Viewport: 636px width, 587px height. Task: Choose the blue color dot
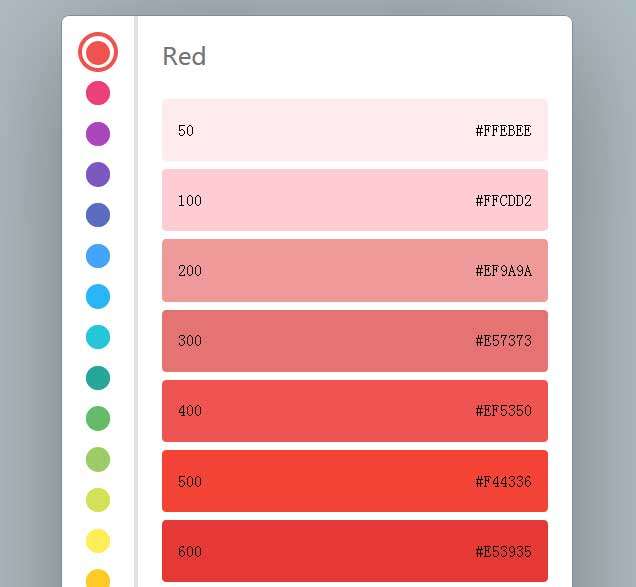coord(98,256)
